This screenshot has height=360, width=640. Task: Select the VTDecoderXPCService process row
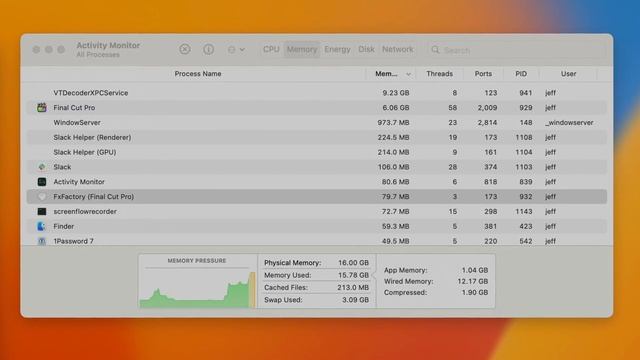click(317, 93)
